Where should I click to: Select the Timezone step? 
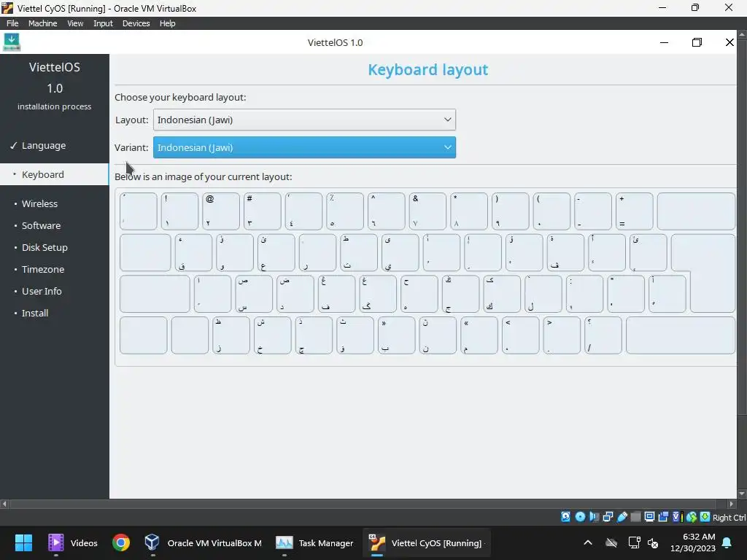click(x=54, y=269)
